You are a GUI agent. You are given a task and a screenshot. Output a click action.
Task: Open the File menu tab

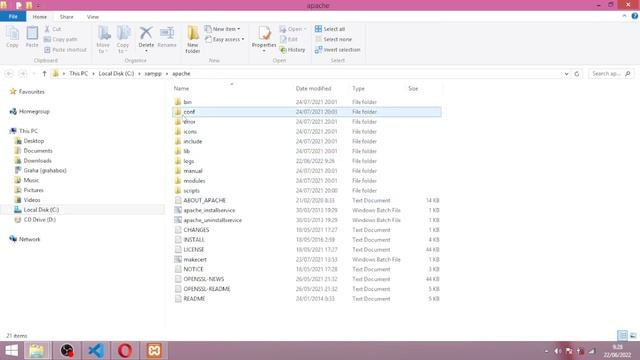[x=13, y=17]
